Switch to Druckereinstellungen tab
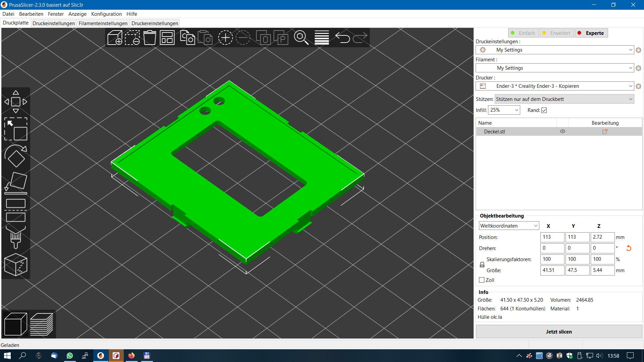Viewport: 644px width, 362px height. click(155, 23)
